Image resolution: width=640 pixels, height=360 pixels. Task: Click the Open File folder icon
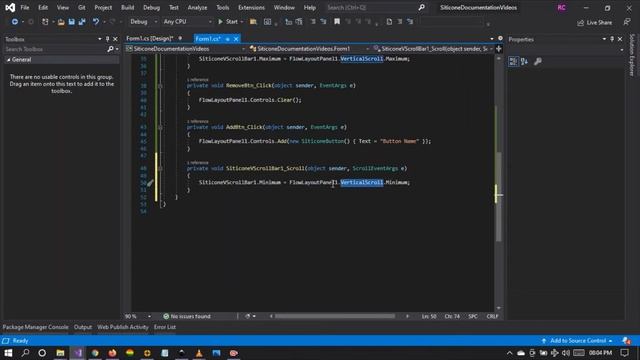coord(61,22)
